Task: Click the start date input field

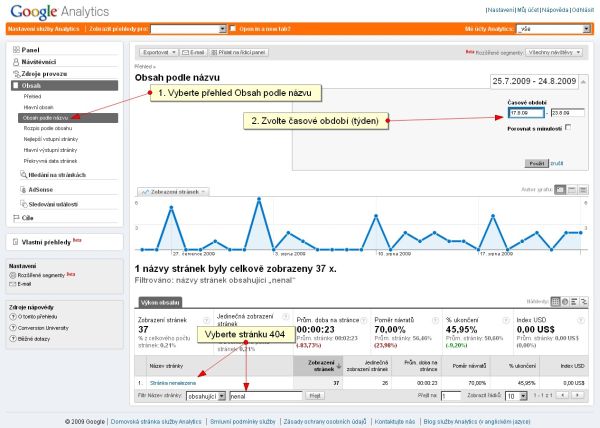Action: coord(526,113)
